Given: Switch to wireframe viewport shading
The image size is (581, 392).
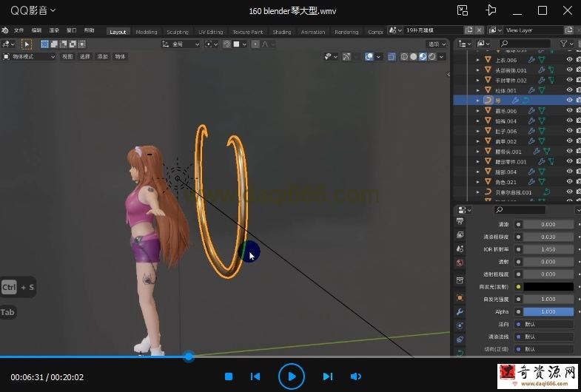Looking at the screenshot, I should 404,57.
